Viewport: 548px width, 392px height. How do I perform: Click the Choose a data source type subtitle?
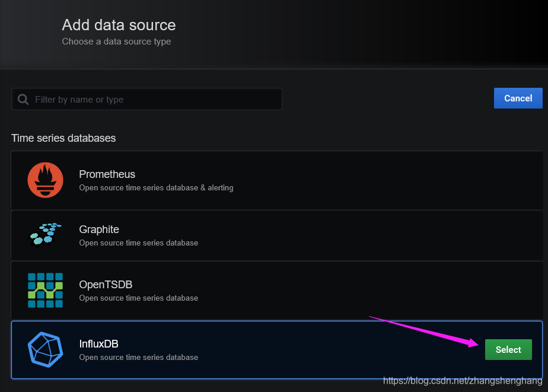[x=116, y=42]
